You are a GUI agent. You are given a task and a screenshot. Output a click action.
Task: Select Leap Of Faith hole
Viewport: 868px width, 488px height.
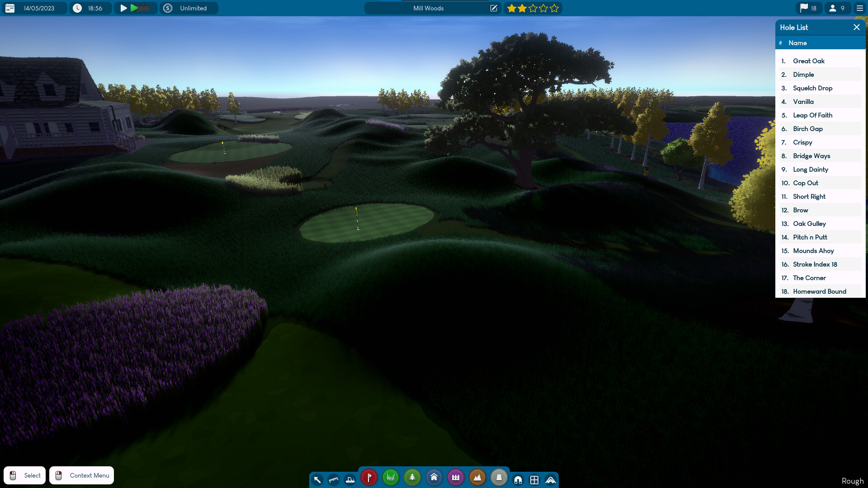[812, 115]
